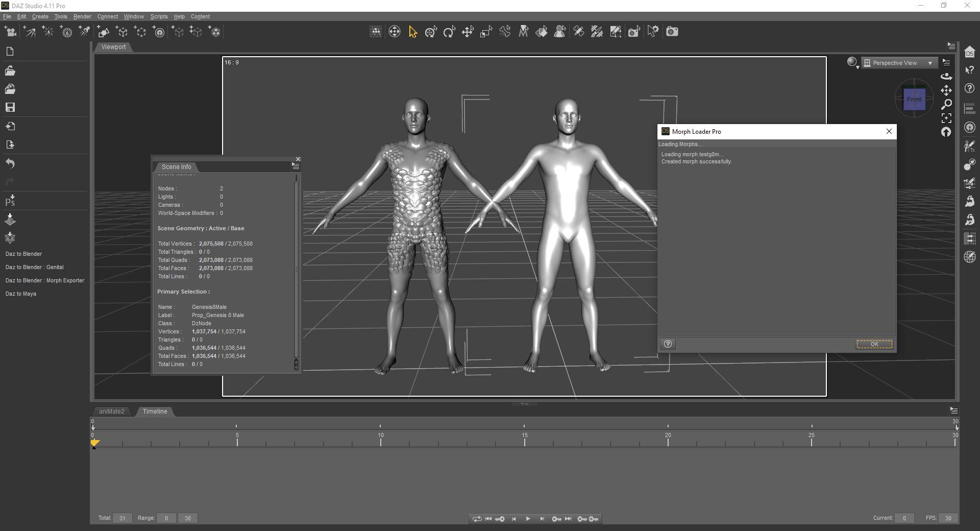Open the viewport options menu below pane menu
Viewport: 980px width, 531px height.
point(946,62)
